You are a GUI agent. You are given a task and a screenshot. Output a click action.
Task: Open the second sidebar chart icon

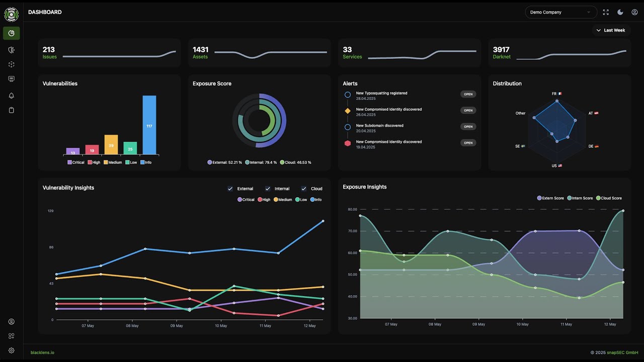(x=12, y=50)
